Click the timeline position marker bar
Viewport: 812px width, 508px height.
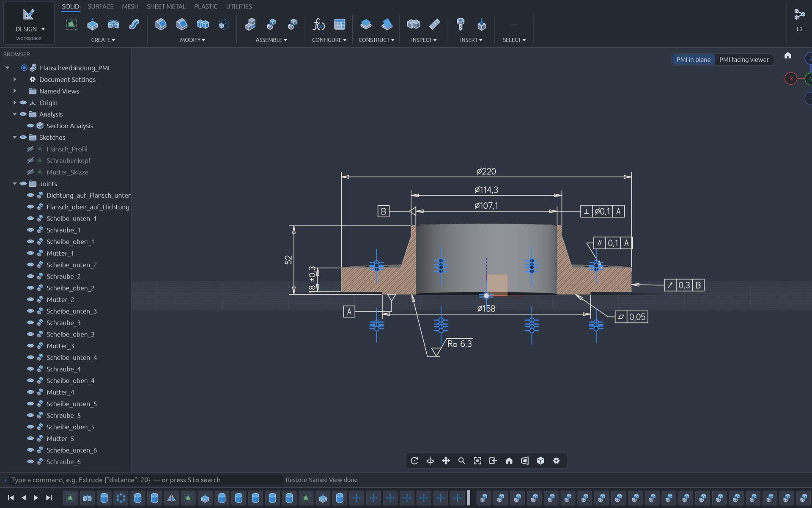469,498
